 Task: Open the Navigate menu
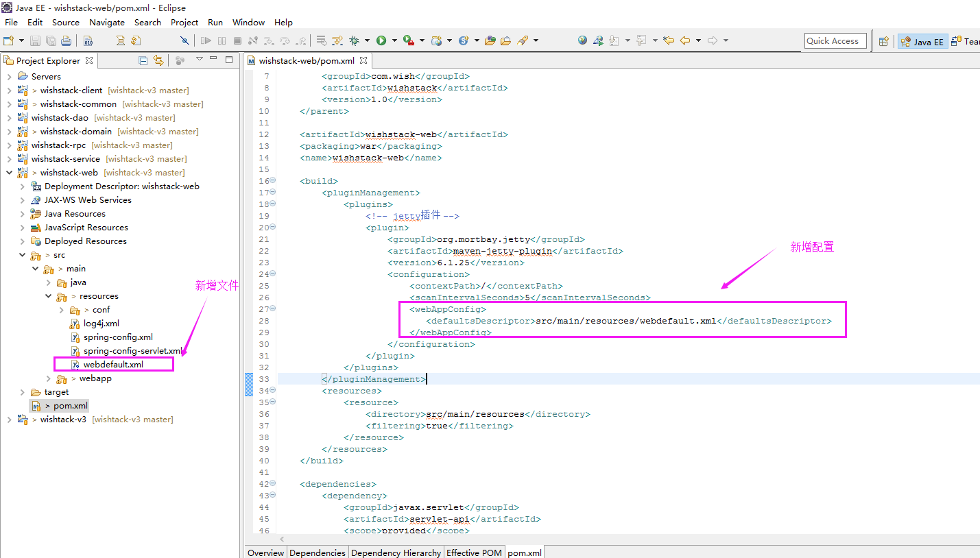pyautogui.click(x=107, y=22)
